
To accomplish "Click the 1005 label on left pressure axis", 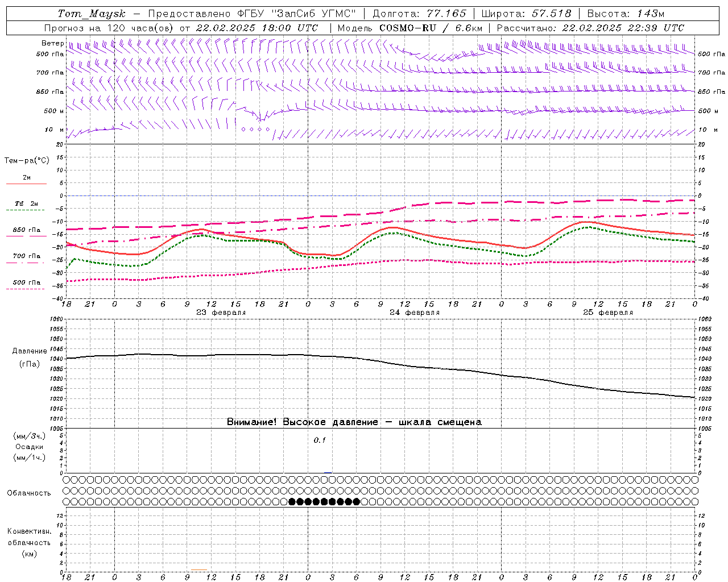I will point(57,429).
